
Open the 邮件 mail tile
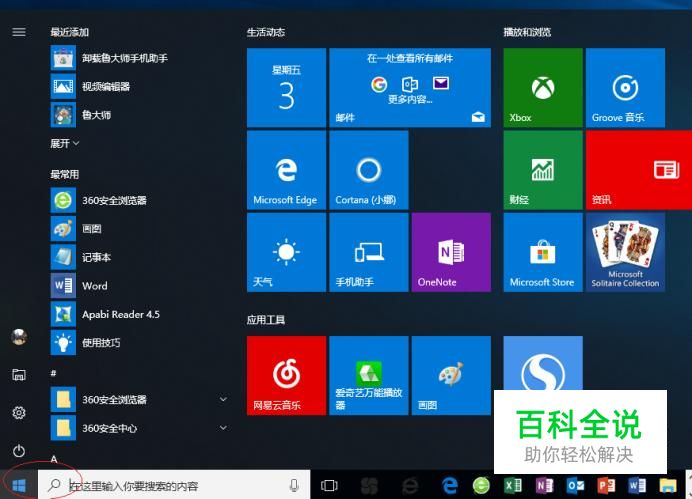[x=410, y=87]
